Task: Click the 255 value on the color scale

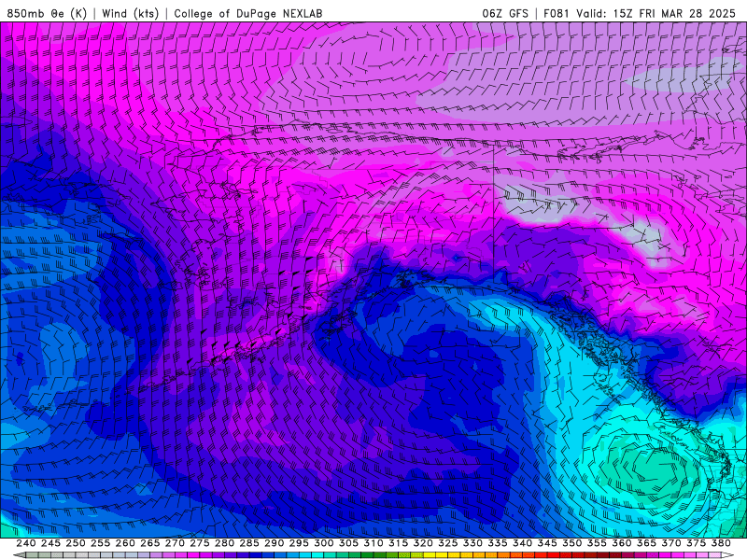Action: click(x=101, y=543)
